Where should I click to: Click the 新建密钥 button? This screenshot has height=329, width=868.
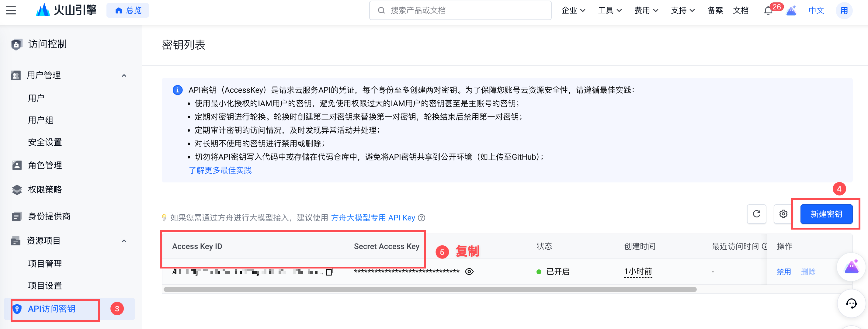coord(826,214)
